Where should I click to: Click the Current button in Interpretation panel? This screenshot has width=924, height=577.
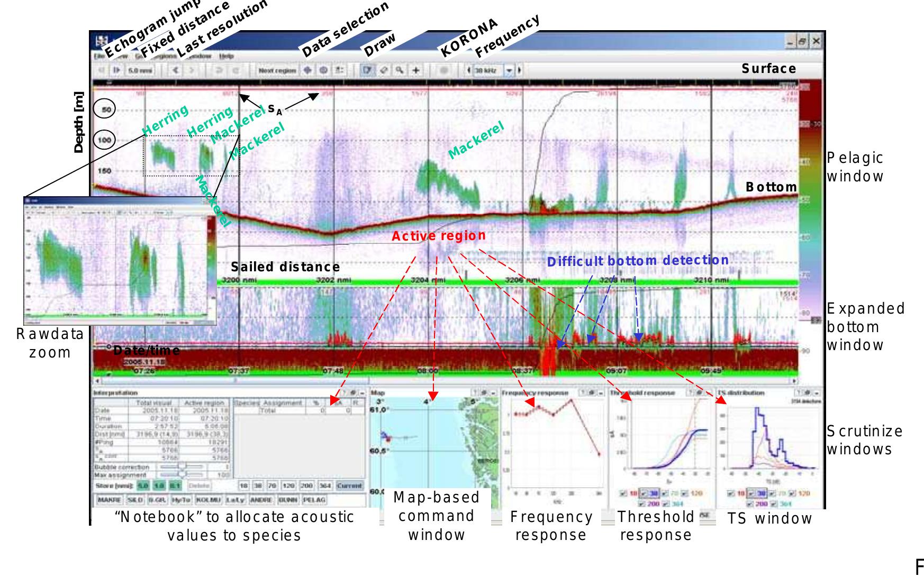coord(349,486)
